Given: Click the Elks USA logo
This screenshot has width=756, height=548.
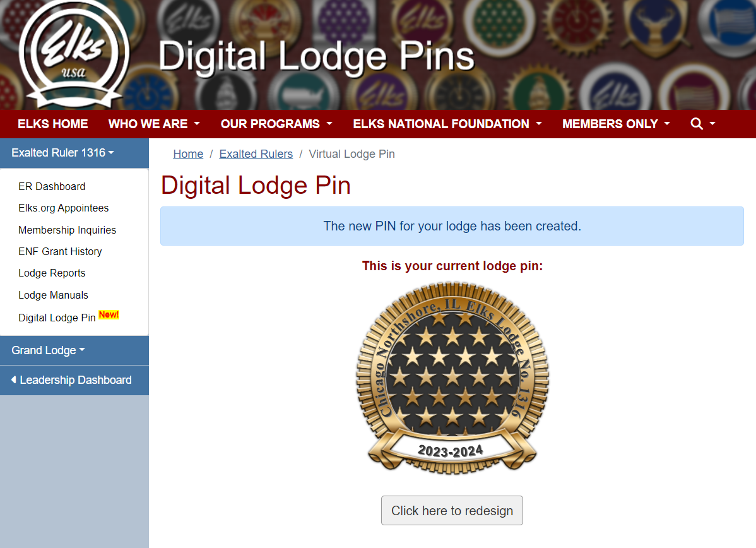Looking at the screenshot, I should click(x=74, y=54).
